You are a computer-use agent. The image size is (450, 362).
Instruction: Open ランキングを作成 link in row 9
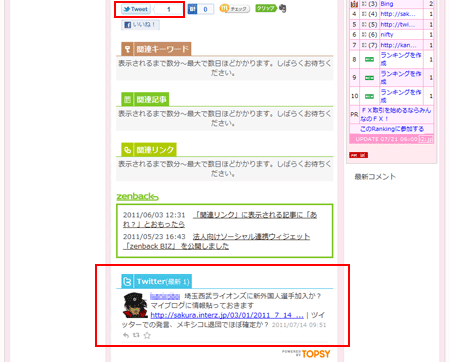point(401,77)
